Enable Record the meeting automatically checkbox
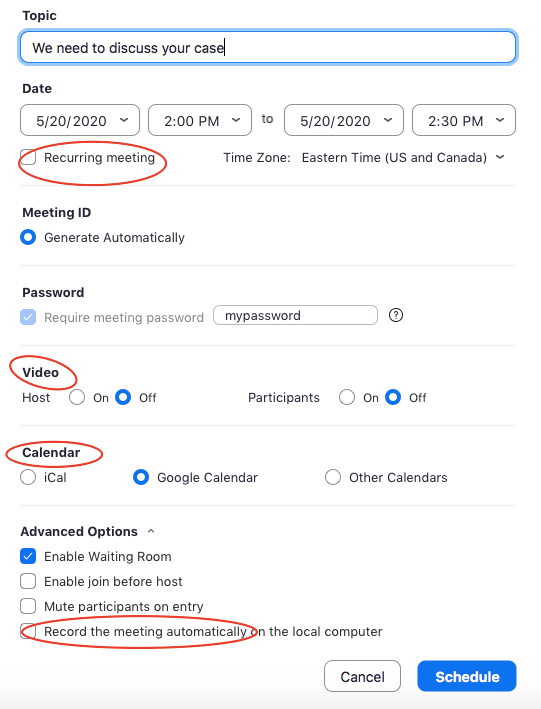Screen dimensions: 541x709 pos(28,631)
